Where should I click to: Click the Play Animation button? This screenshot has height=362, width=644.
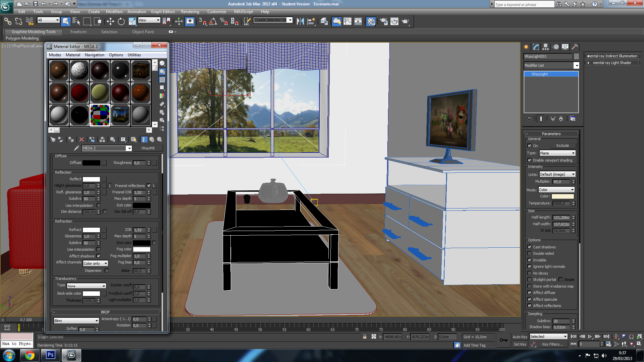pyautogui.click(x=590, y=337)
